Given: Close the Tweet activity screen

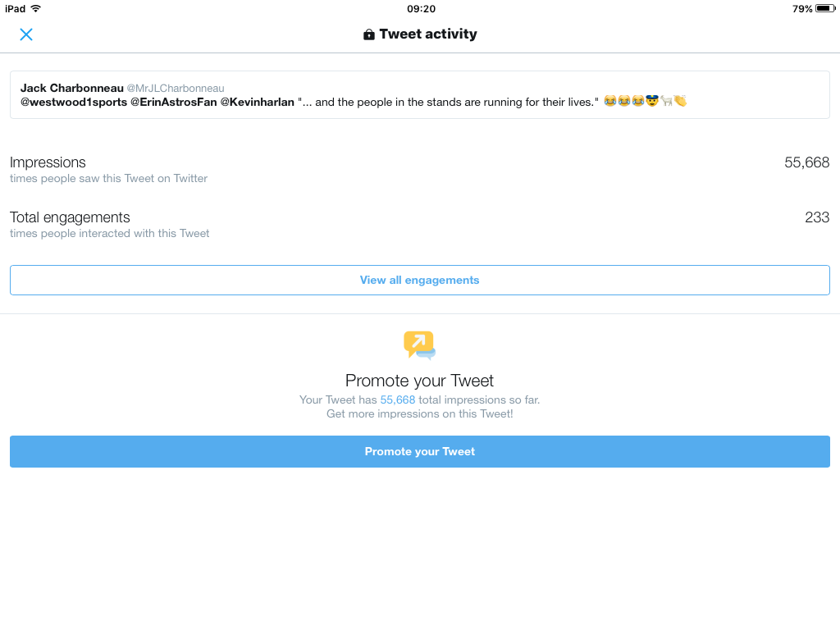Looking at the screenshot, I should pyautogui.click(x=25, y=34).
